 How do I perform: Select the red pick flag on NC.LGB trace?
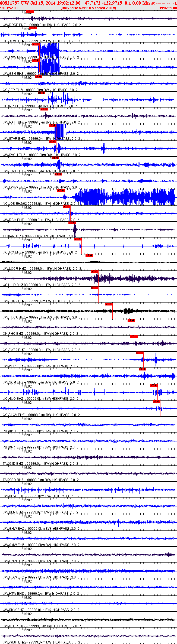pos(61,190)
